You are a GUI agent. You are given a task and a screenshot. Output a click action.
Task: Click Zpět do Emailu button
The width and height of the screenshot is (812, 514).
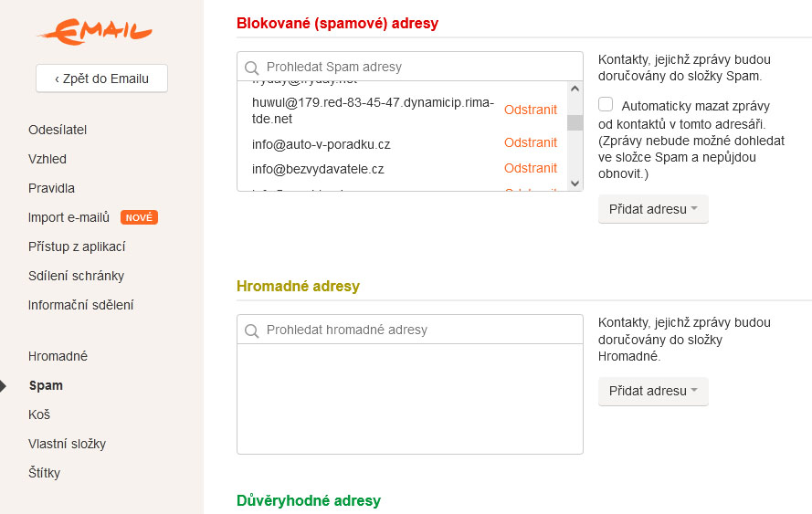pos(101,79)
